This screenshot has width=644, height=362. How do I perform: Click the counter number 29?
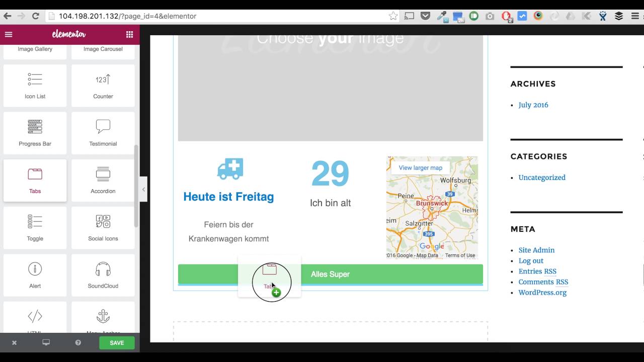pyautogui.click(x=330, y=174)
